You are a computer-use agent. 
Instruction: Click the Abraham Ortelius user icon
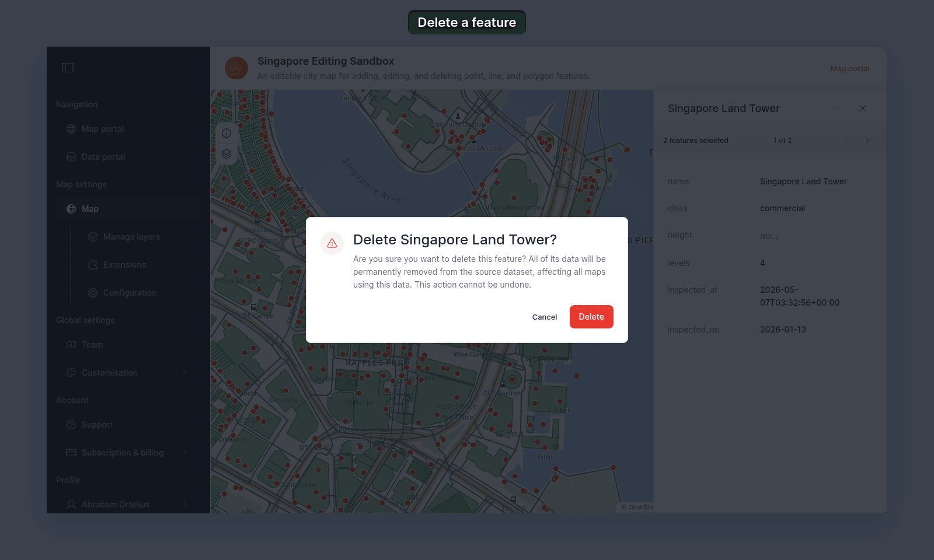click(71, 505)
